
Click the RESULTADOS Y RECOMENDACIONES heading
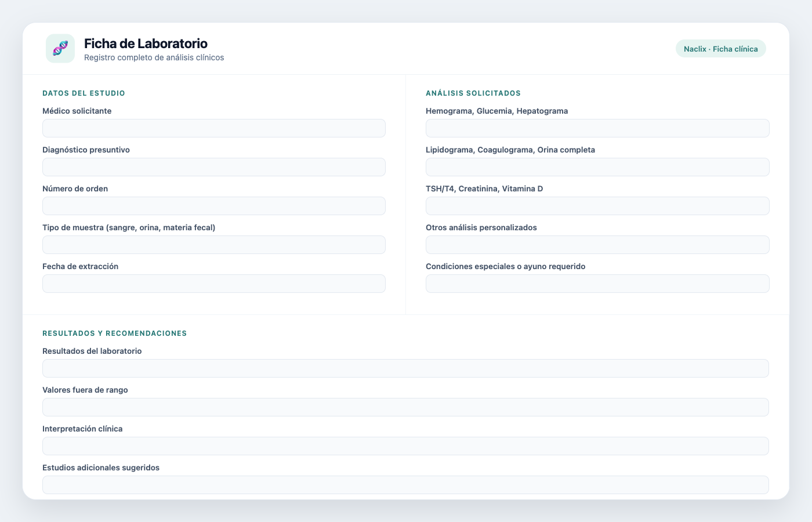[115, 333]
